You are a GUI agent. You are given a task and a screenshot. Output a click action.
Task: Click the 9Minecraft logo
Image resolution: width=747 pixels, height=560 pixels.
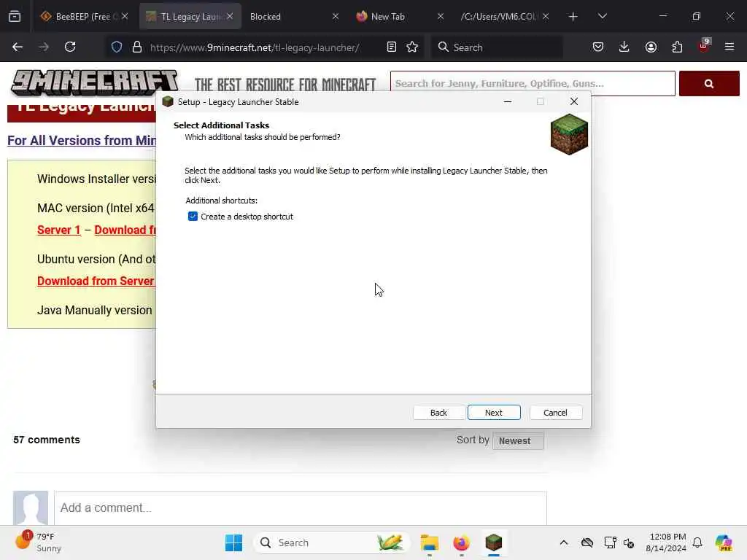click(x=95, y=83)
